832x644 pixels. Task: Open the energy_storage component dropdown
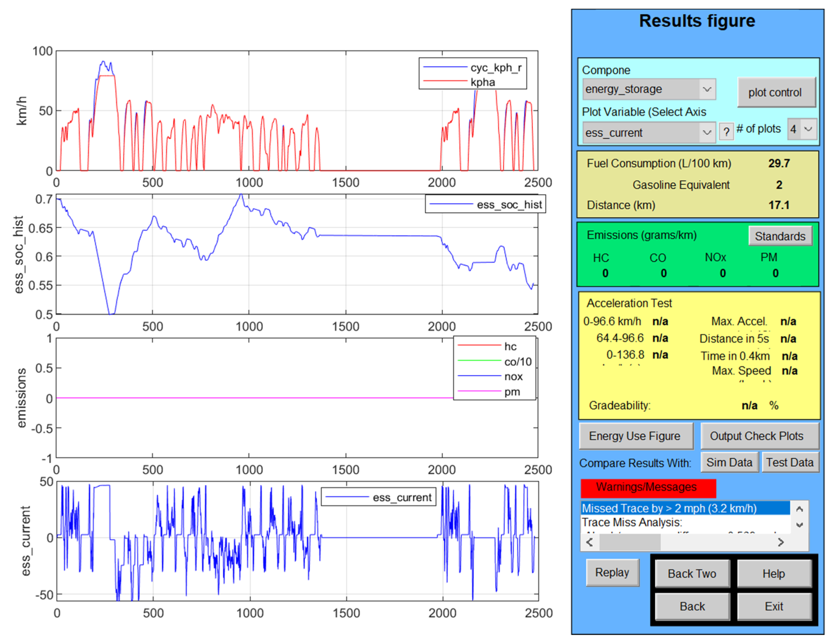(707, 89)
